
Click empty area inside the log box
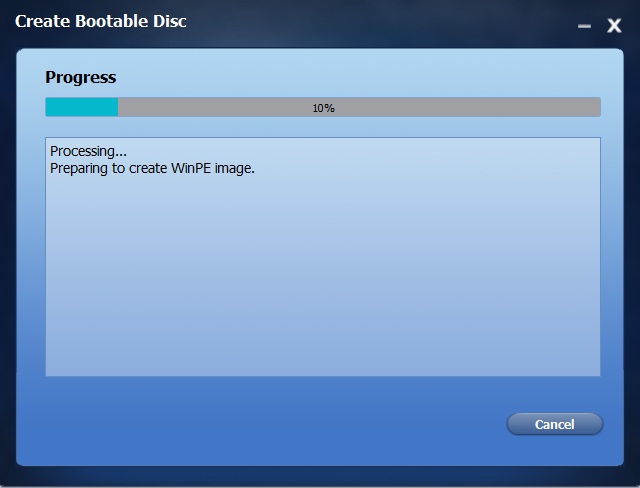tap(322, 277)
